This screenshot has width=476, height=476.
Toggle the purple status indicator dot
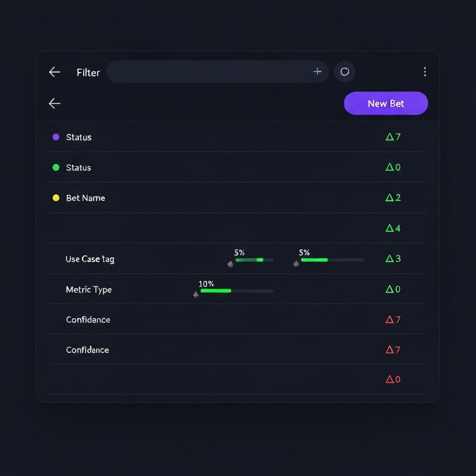56,137
